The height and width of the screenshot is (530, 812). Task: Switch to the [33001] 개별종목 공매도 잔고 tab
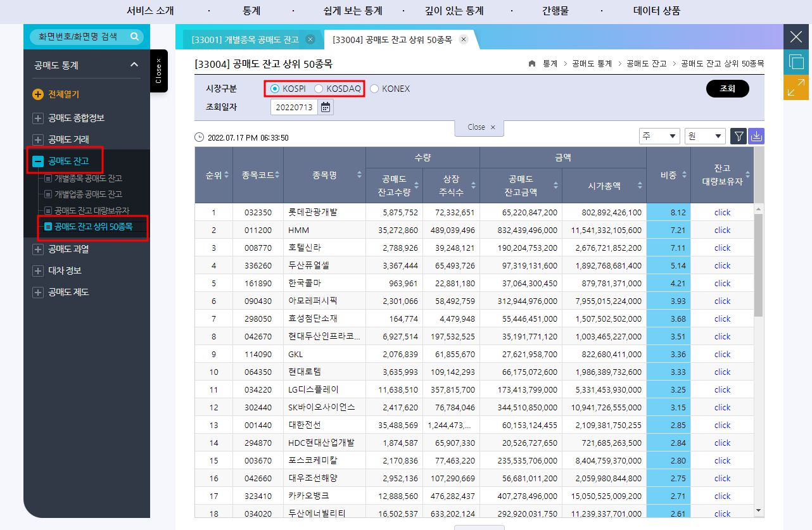tap(246, 39)
